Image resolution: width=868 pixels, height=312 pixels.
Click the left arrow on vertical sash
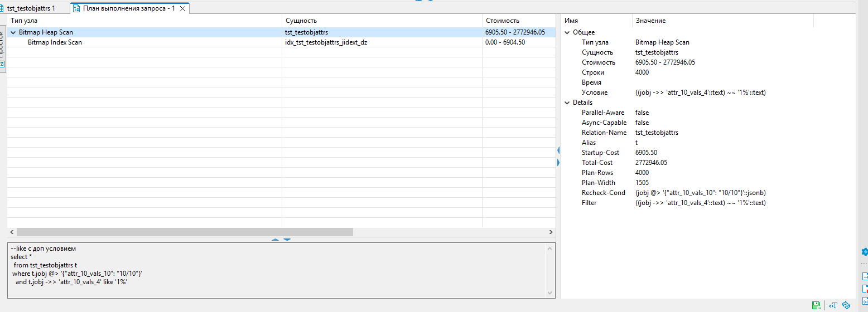(x=558, y=150)
